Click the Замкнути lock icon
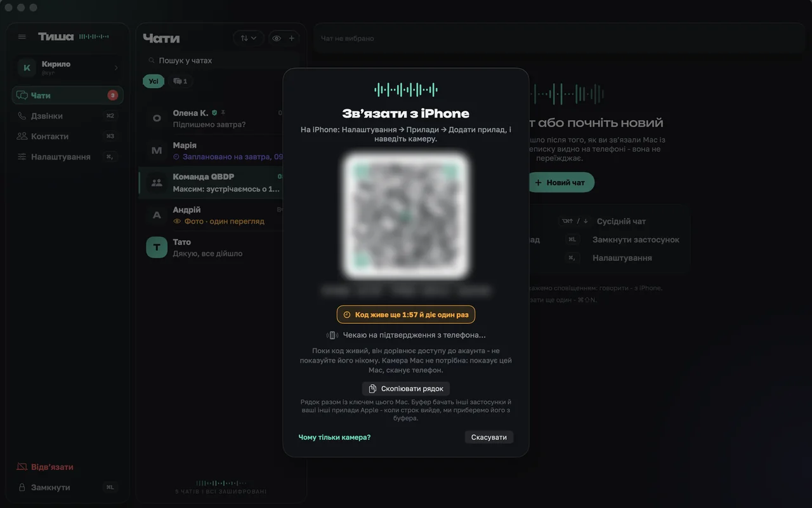The height and width of the screenshot is (508, 812). [x=22, y=487]
